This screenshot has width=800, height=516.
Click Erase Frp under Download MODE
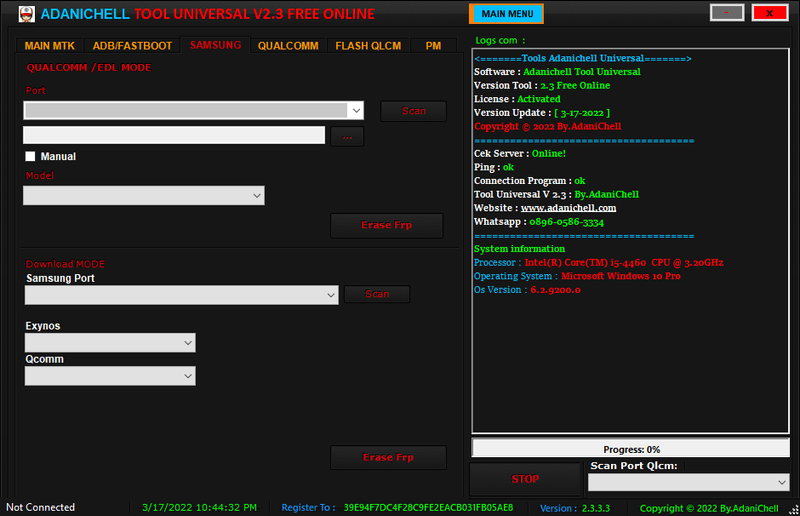[388, 457]
